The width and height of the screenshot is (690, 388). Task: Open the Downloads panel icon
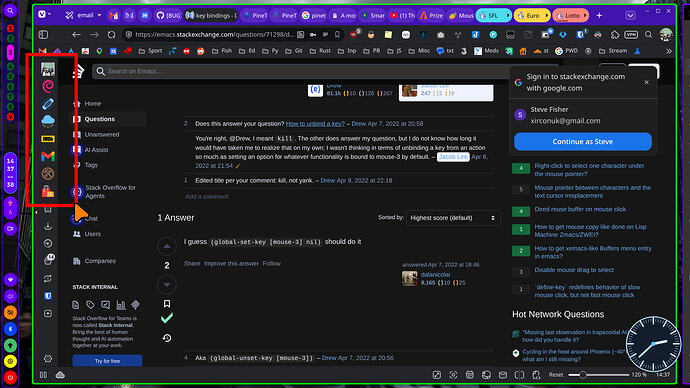(48, 226)
